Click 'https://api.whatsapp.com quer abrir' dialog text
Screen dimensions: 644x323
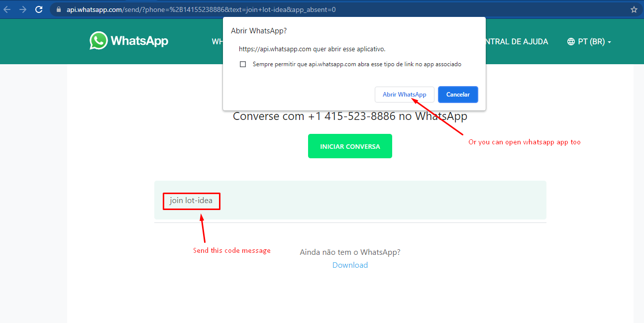pyautogui.click(x=312, y=49)
